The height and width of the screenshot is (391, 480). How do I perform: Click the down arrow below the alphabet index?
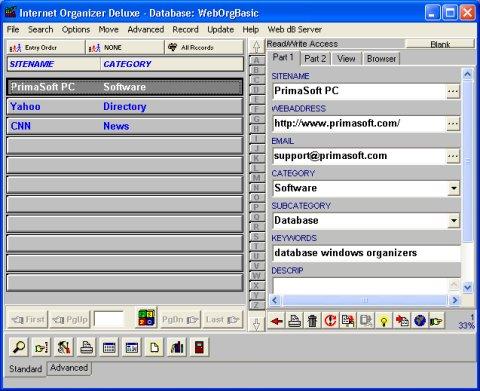(256, 324)
